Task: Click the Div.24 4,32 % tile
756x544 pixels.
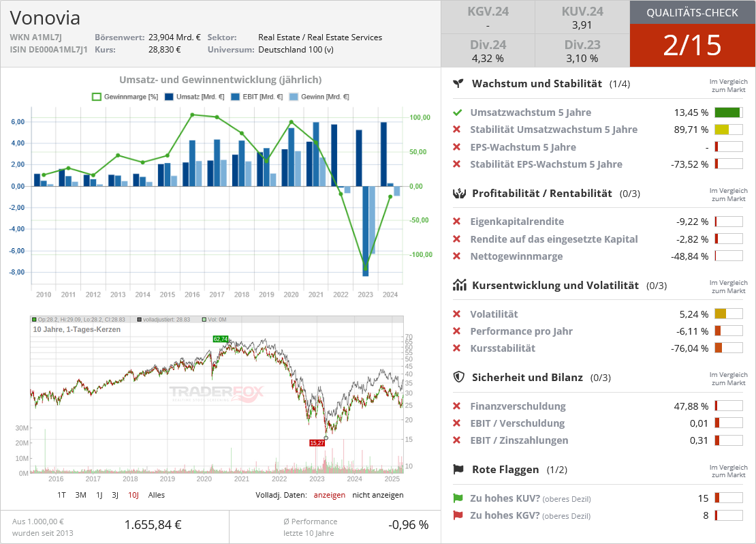Action: point(488,50)
